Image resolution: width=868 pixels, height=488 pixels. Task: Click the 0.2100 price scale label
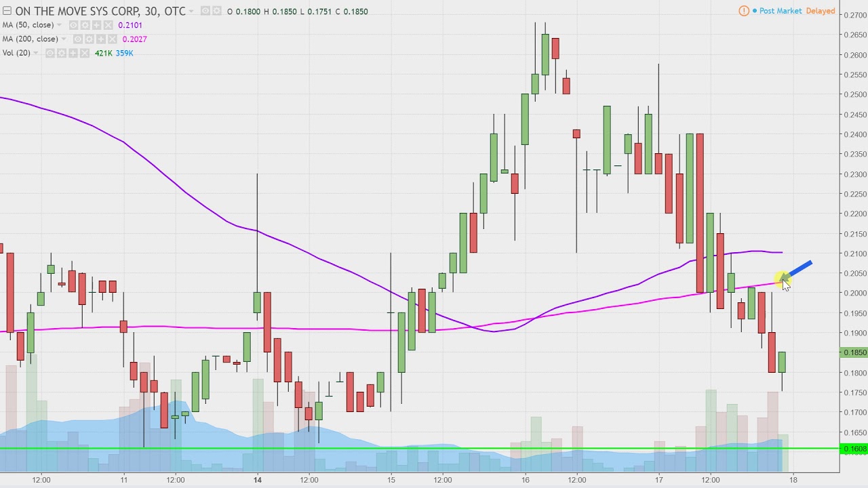point(855,253)
